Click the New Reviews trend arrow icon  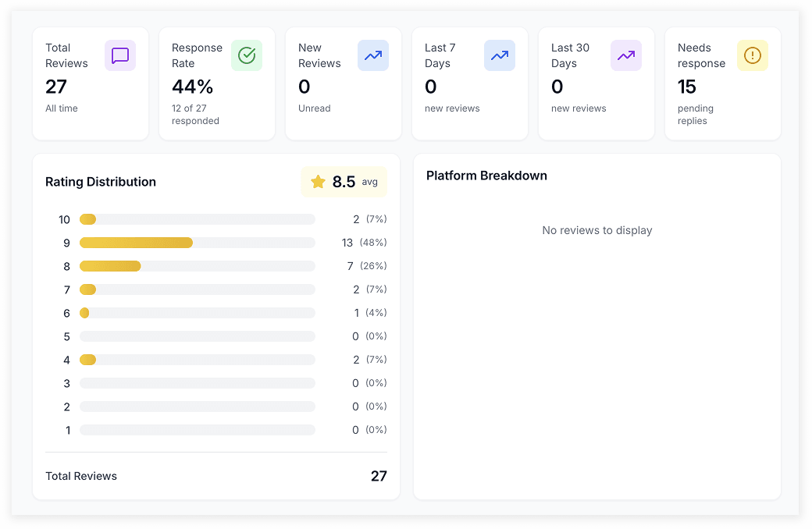pos(373,55)
